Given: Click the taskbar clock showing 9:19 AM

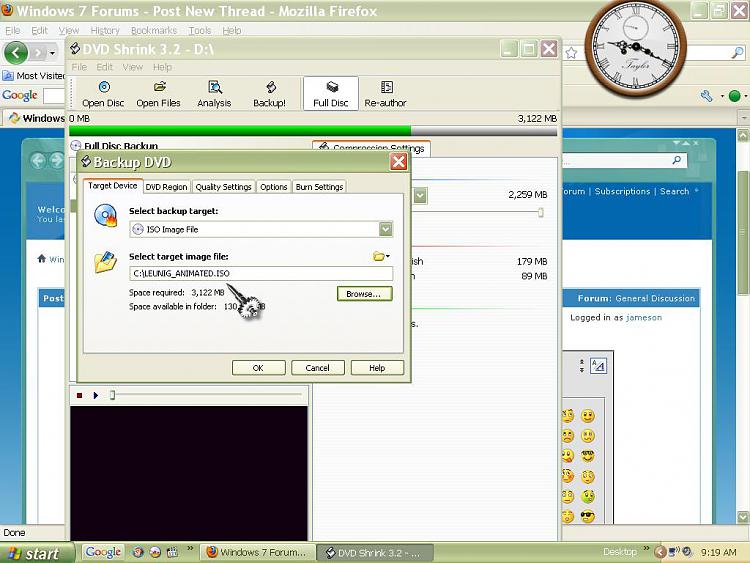Looking at the screenshot, I should (x=718, y=552).
